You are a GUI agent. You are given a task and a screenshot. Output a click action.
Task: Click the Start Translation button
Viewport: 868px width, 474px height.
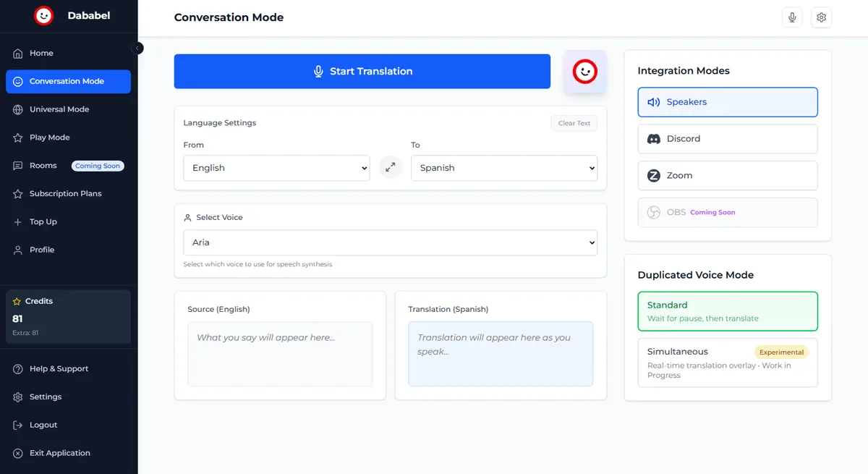(362, 71)
